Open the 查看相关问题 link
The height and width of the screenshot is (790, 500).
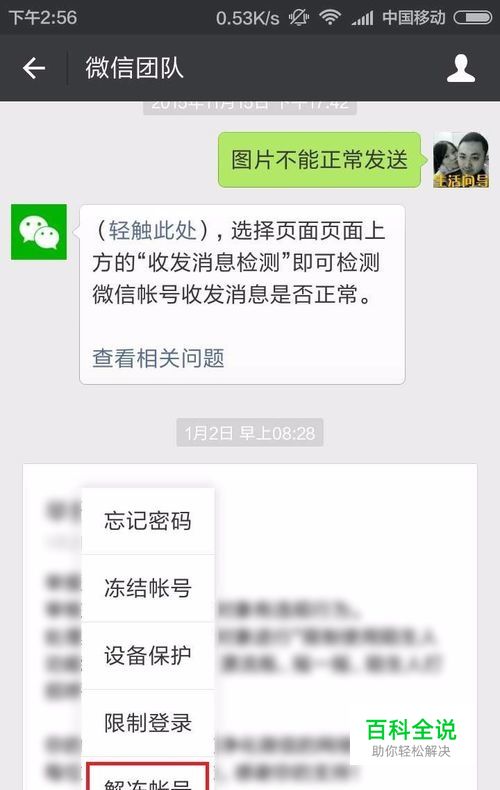(x=158, y=358)
